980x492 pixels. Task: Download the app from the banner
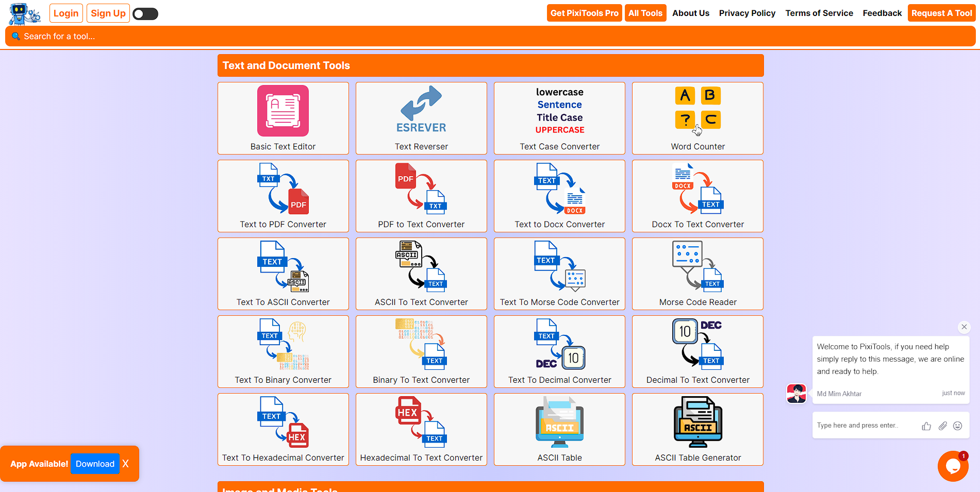pyautogui.click(x=95, y=464)
